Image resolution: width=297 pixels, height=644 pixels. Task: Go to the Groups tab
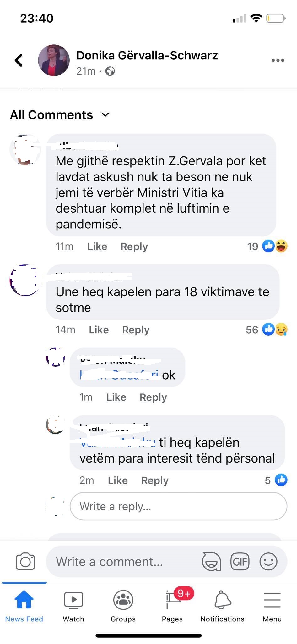click(x=123, y=606)
